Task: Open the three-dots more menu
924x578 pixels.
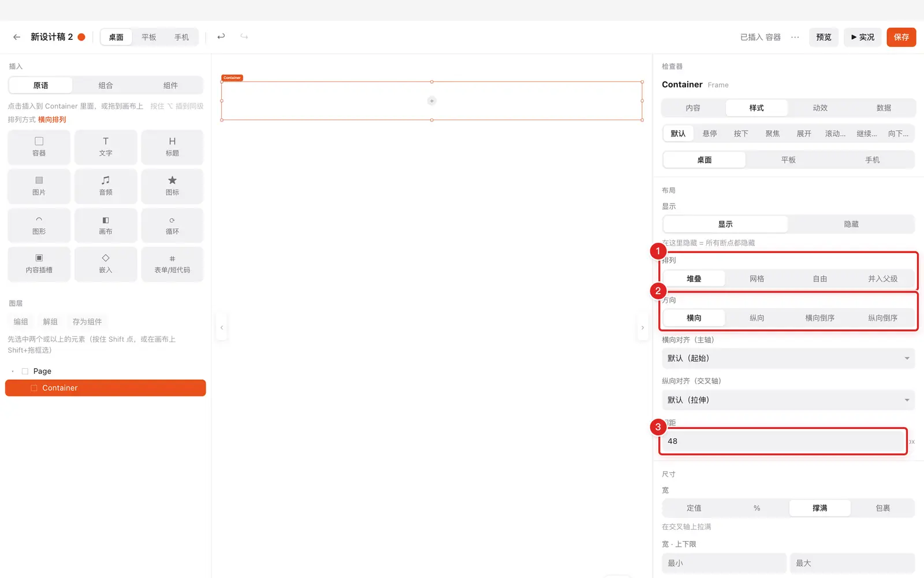Action: point(795,37)
